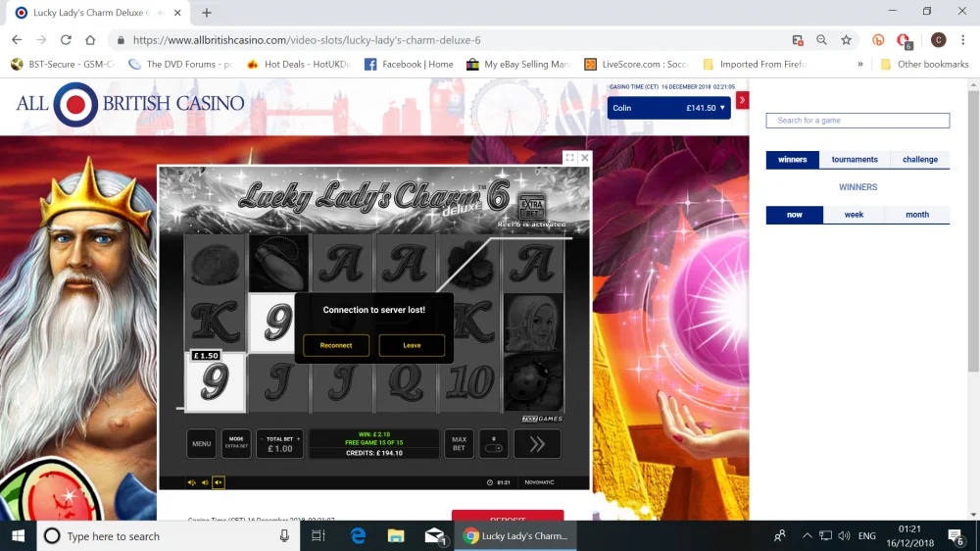Click the orange Bitly extension icon
Viewport: 980px width, 551px height.
point(878,40)
